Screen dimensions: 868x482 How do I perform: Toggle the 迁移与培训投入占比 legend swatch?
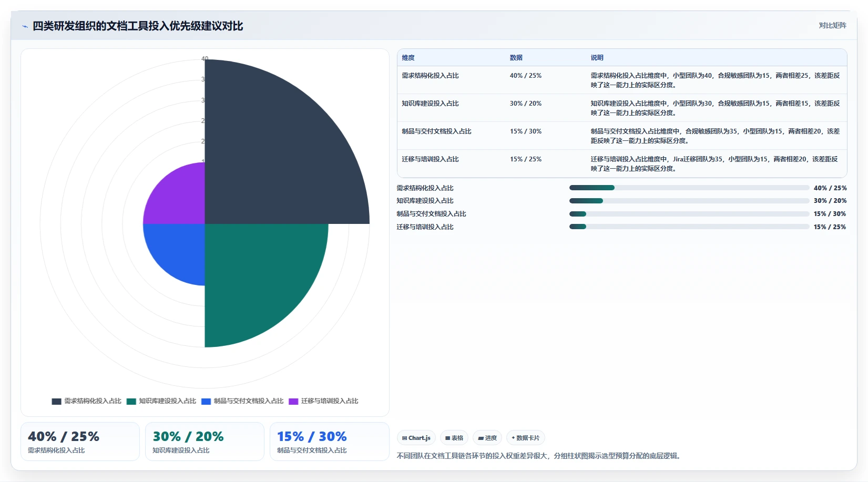pyautogui.click(x=293, y=401)
